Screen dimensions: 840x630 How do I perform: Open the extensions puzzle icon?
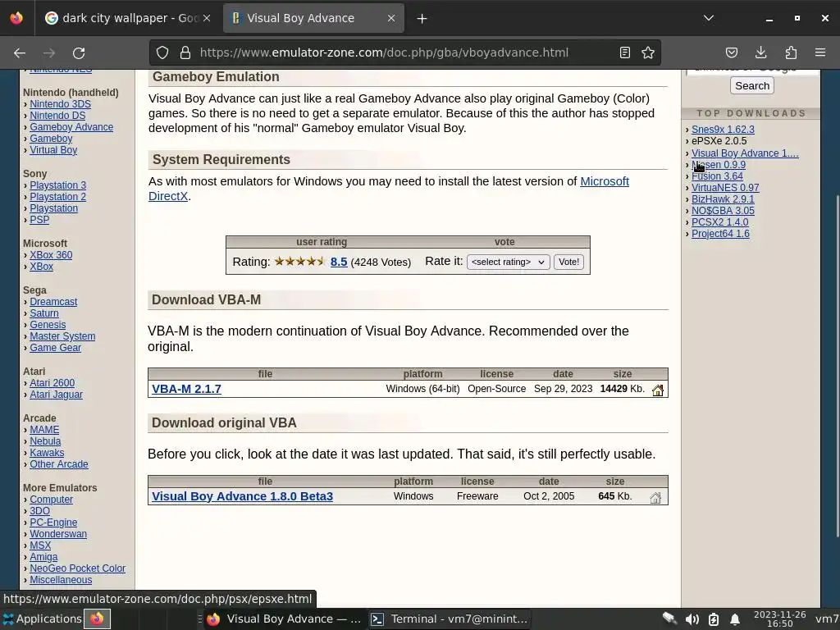[x=791, y=52]
